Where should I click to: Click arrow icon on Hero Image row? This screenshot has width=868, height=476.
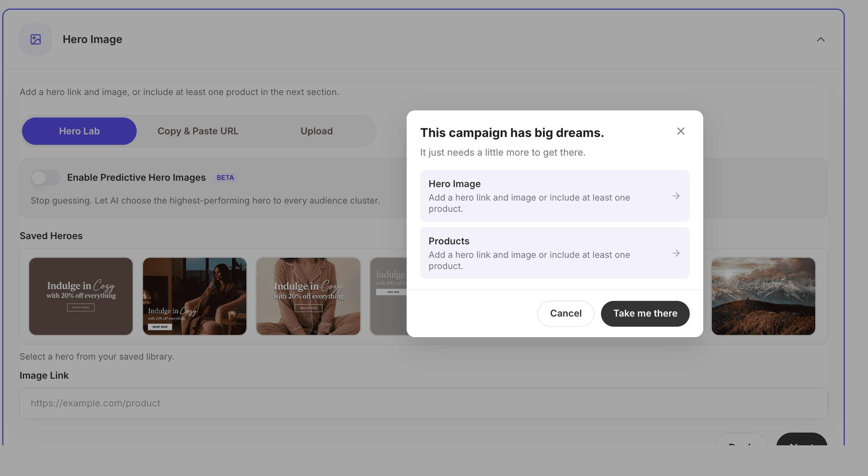[x=676, y=196]
